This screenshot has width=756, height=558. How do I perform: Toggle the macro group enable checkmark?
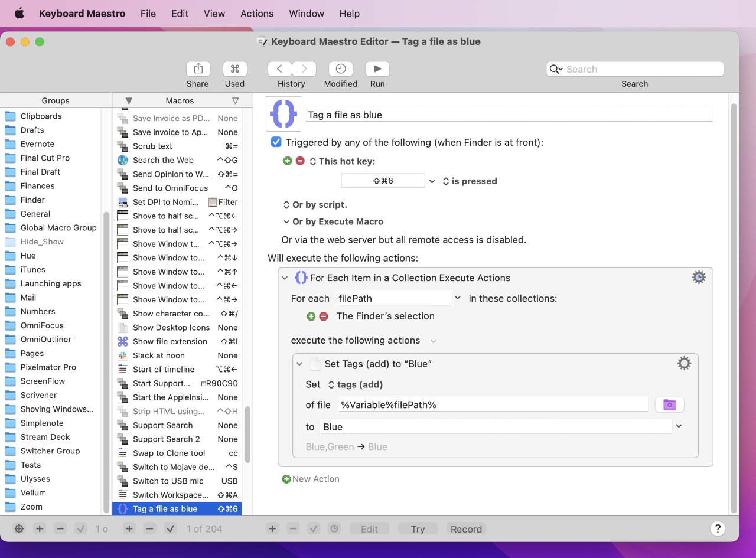pos(81,529)
